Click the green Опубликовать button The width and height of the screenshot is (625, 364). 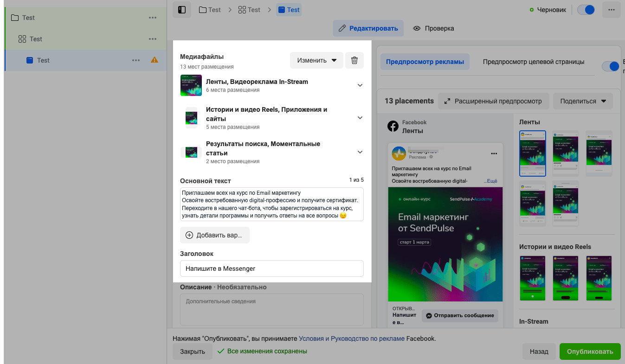[590, 351]
